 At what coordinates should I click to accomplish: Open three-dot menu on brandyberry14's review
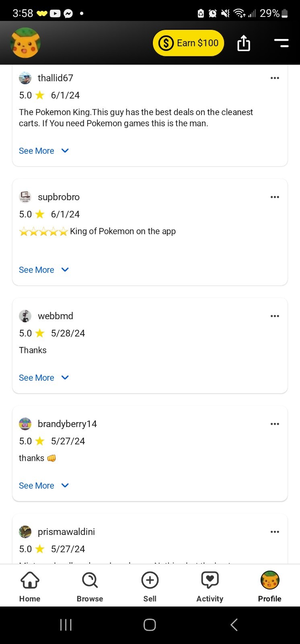[275, 424]
